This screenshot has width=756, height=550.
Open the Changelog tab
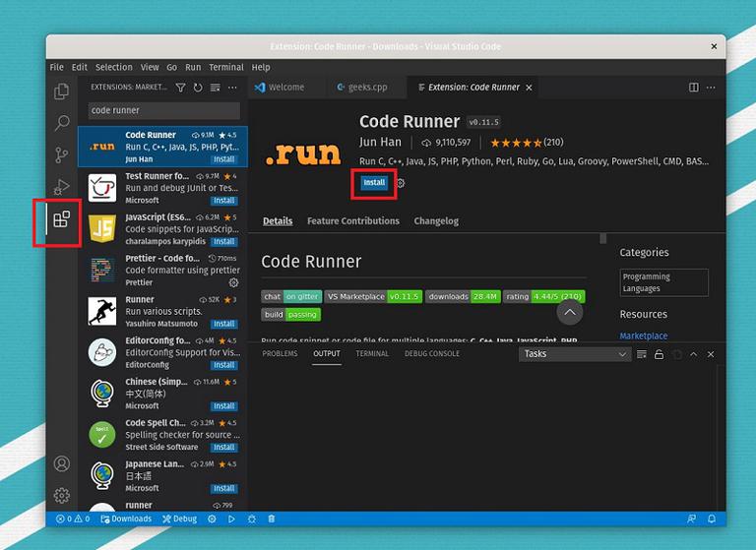(436, 220)
